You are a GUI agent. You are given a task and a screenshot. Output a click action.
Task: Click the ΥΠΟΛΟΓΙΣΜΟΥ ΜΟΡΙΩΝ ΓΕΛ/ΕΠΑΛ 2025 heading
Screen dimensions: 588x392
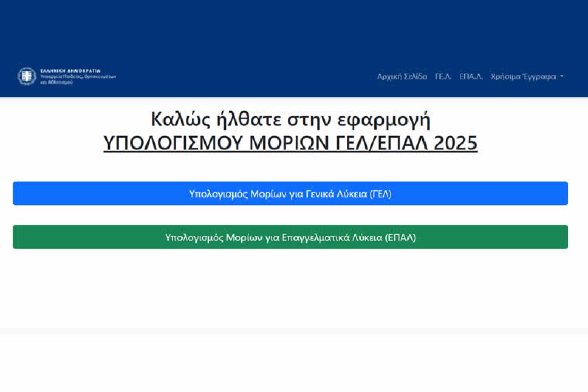pyautogui.click(x=290, y=143)
